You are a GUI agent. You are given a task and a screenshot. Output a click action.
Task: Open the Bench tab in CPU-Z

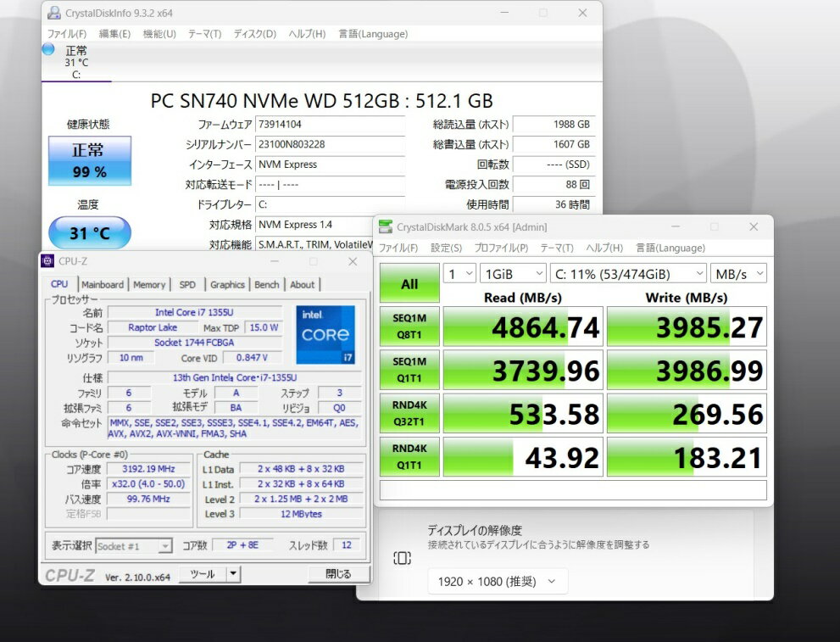(x=266, y=285)
